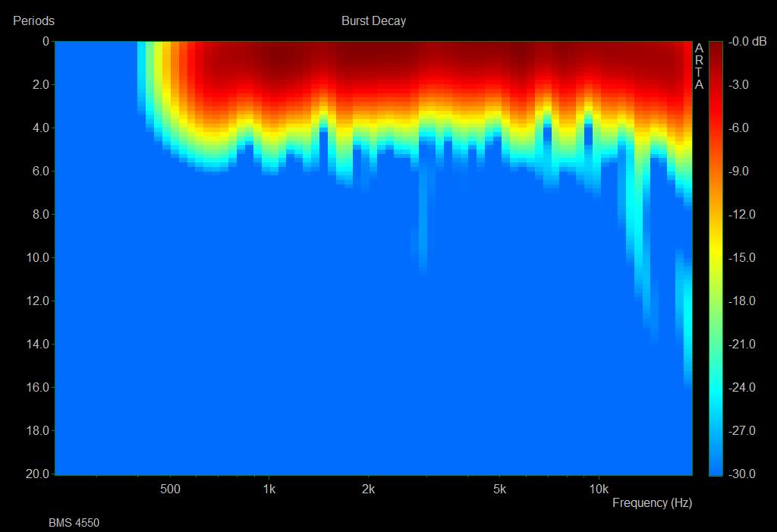The width and height of the screenshot is (777, 532).
Task: Click the BMS 4550 caption text
Action: tap(74, 523)
